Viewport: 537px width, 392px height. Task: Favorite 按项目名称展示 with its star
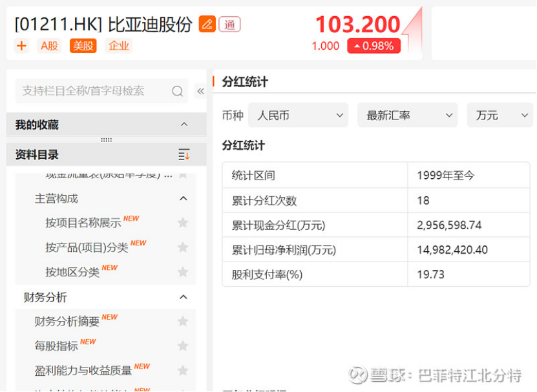pos(183,223)
